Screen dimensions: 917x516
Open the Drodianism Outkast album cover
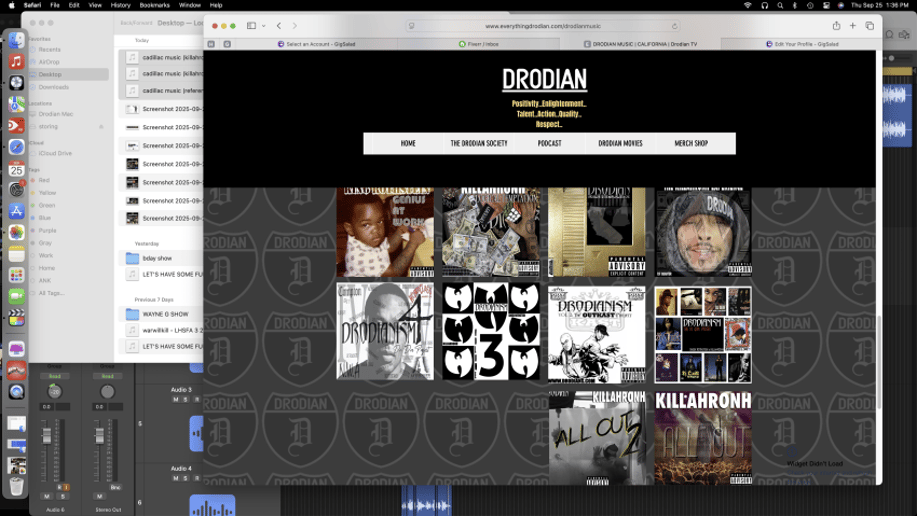(x=597, y=335)
